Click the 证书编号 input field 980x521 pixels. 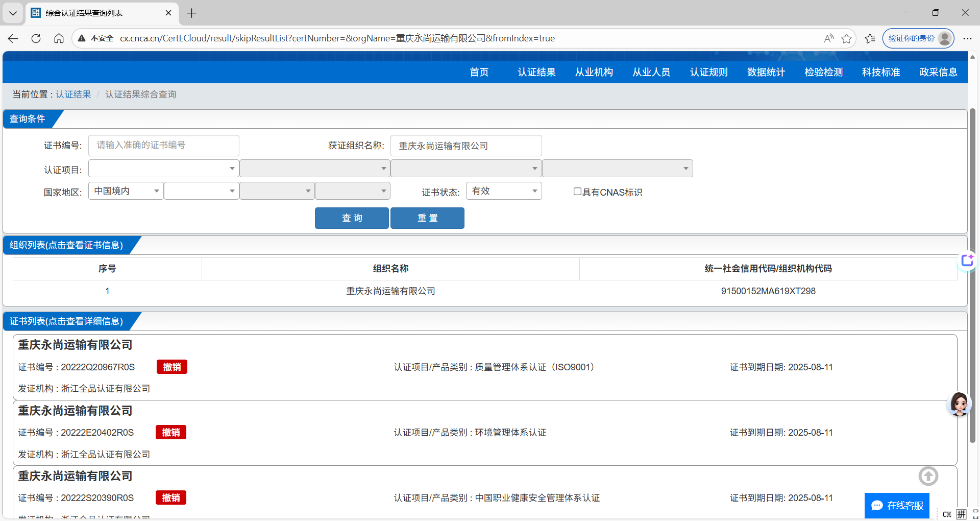(x=163, y=146)
